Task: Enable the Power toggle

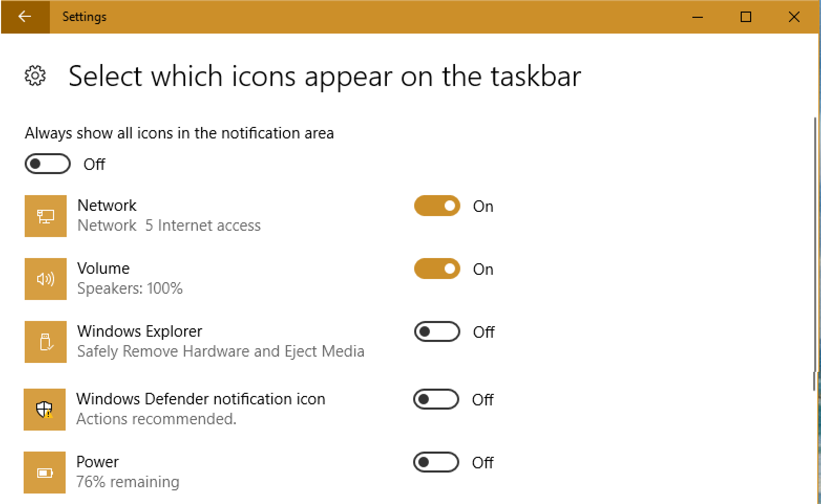Action: [436, 462]
